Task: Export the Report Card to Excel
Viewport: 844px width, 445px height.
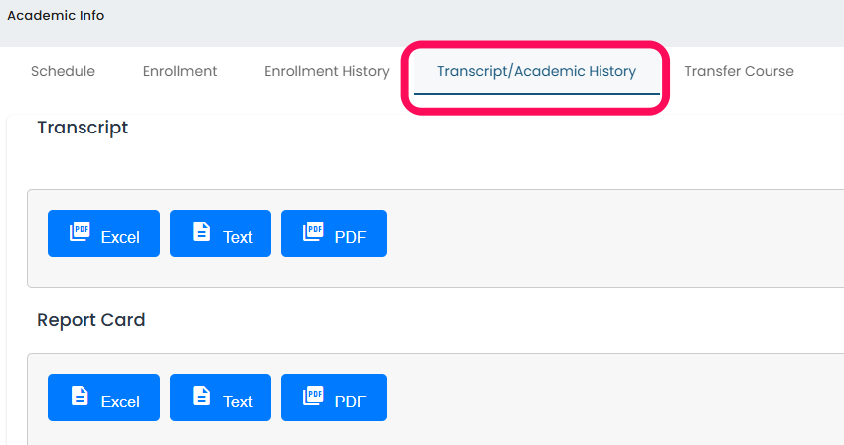Action: coord(119,401)
